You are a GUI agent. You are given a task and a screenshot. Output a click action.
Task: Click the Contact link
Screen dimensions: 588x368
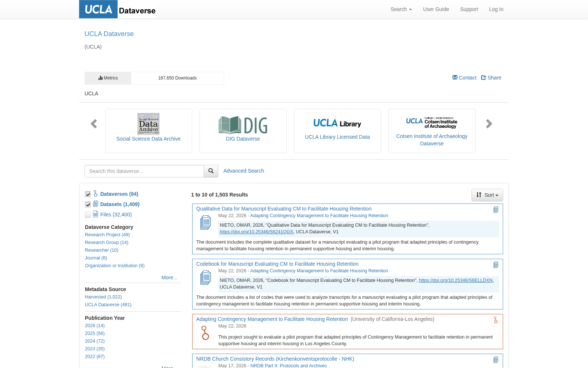464,78
